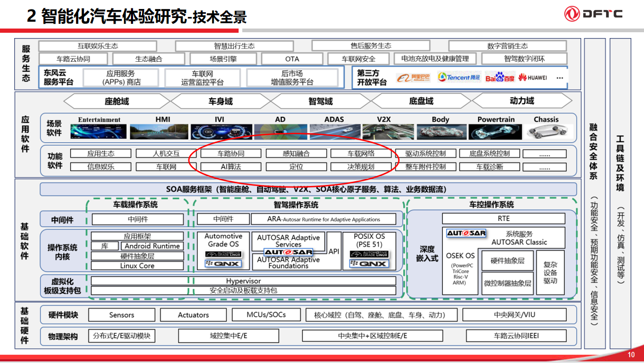Click the 人机交互 function box
Screen dimensions: 644x363
166,154
